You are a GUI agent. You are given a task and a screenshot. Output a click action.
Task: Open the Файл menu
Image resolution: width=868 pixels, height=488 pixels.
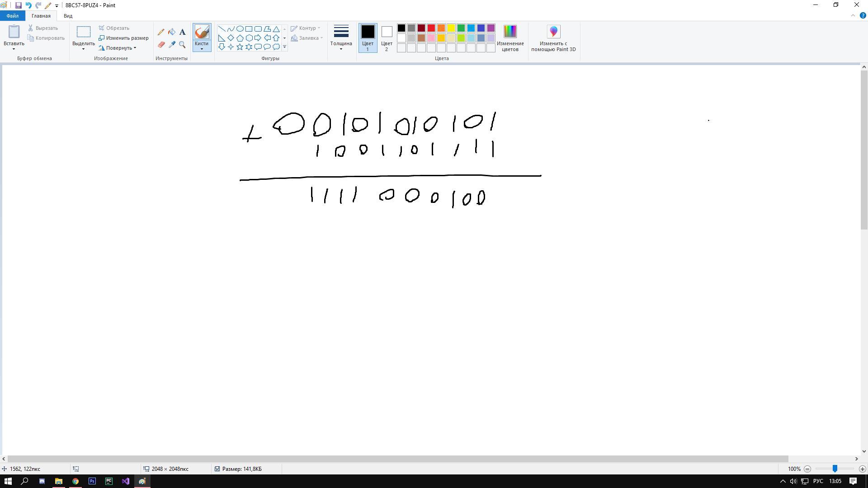pos(13,16)
